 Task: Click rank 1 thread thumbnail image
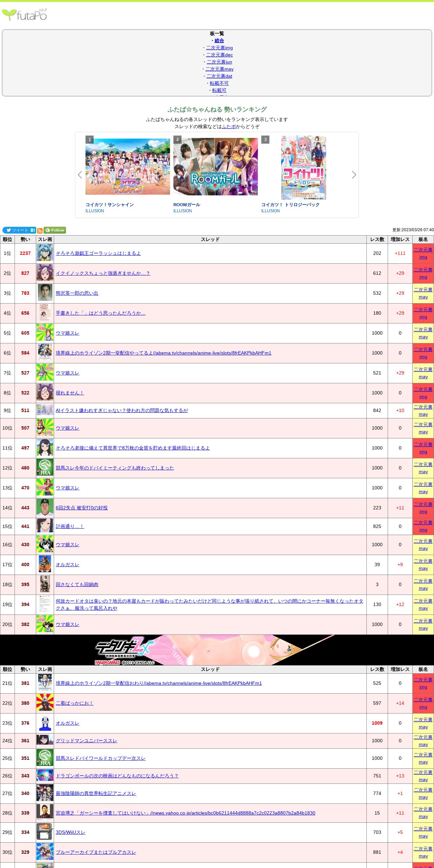point(45,253)
